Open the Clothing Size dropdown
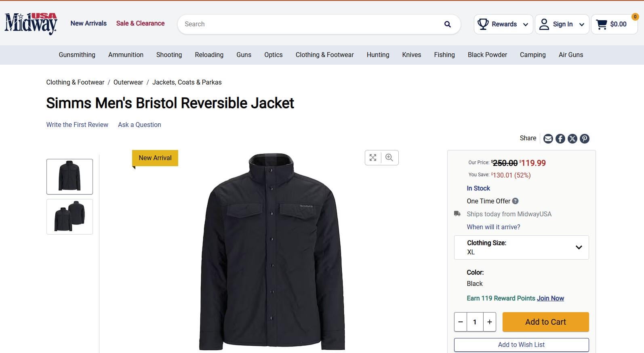 click(521, 247)
